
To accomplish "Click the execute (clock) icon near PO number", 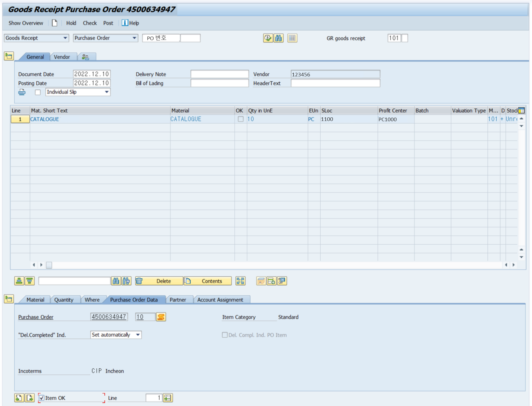I will [268, 38].
